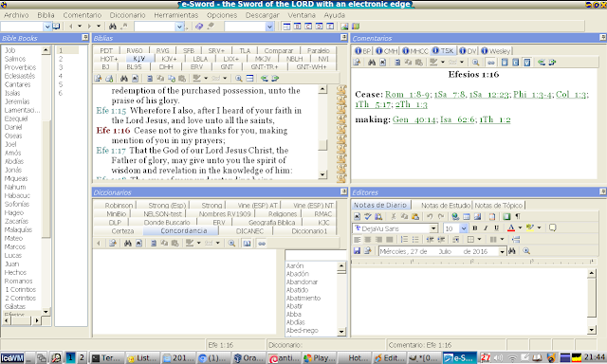Open the Descargar menu
This screenshot has width=607, height=364.
(x=262, y=15)
